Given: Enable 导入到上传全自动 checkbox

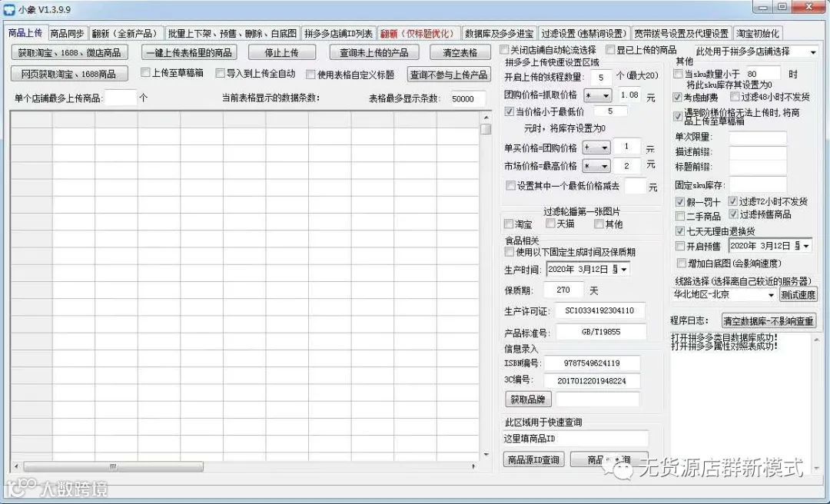Looking at the screenshot, I should click(x=221, y=73).
